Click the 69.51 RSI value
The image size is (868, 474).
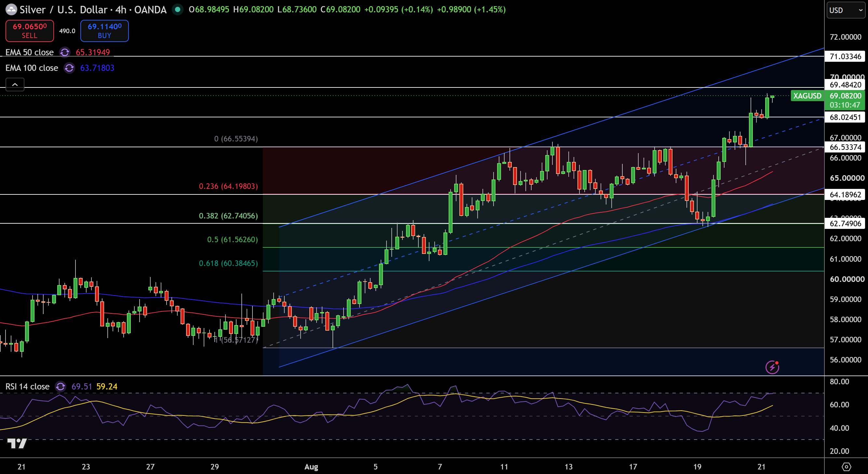(82, 387)
